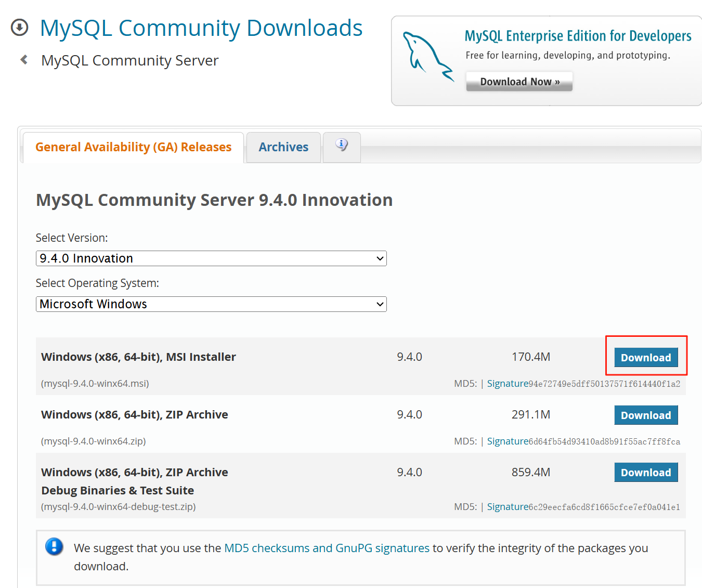Open the Select Version dropdown
This screenshot has width=702, height=588.
pos(211,258)
